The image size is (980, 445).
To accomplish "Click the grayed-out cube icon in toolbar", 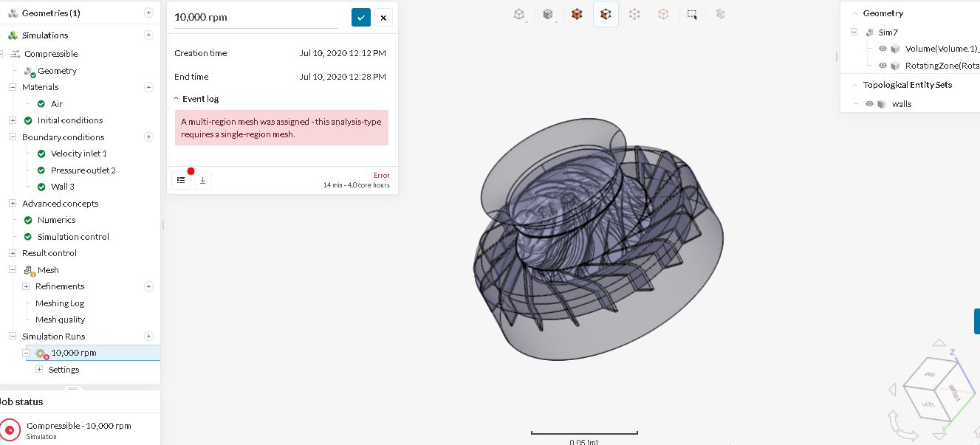I will (721, 13).
